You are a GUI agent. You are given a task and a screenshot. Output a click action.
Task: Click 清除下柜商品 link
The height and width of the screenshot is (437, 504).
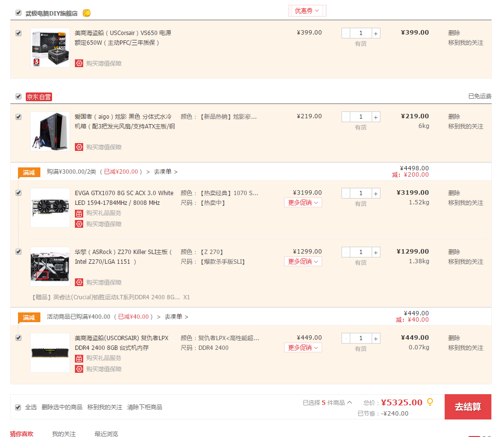(144, 407)
